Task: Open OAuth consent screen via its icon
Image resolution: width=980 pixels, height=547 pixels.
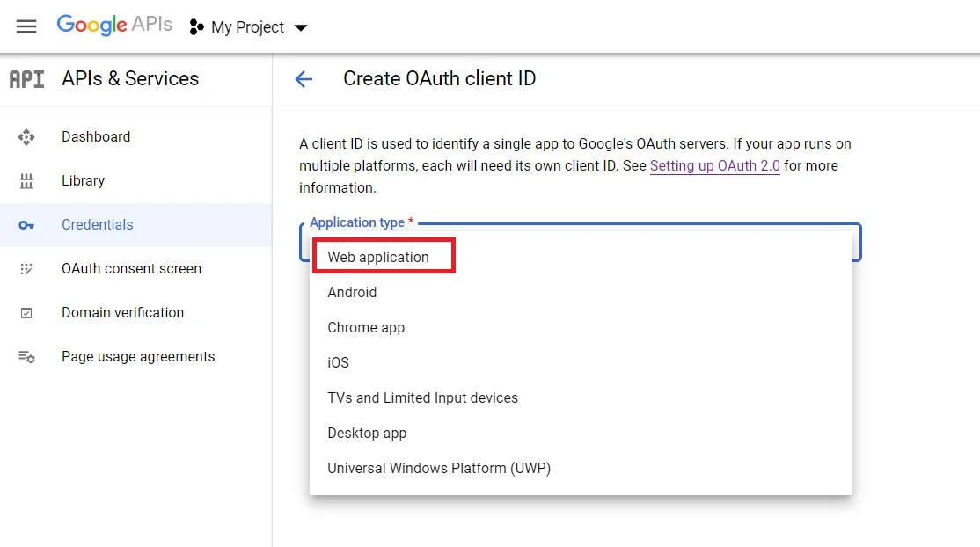Action: coord(26,268)
